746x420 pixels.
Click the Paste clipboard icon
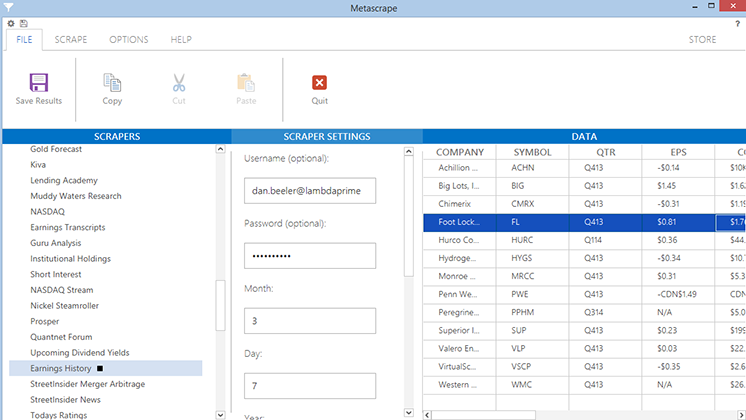245,83
